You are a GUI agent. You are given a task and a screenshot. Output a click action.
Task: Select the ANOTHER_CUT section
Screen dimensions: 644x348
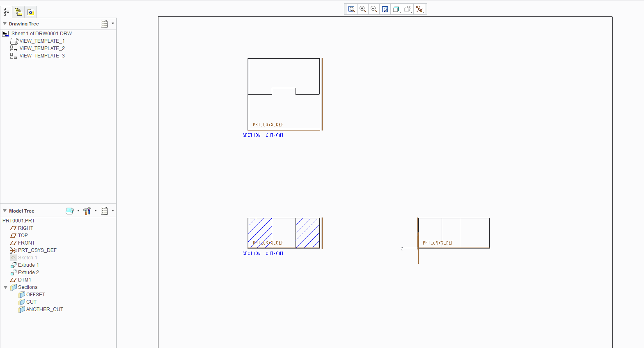[45, 309]
